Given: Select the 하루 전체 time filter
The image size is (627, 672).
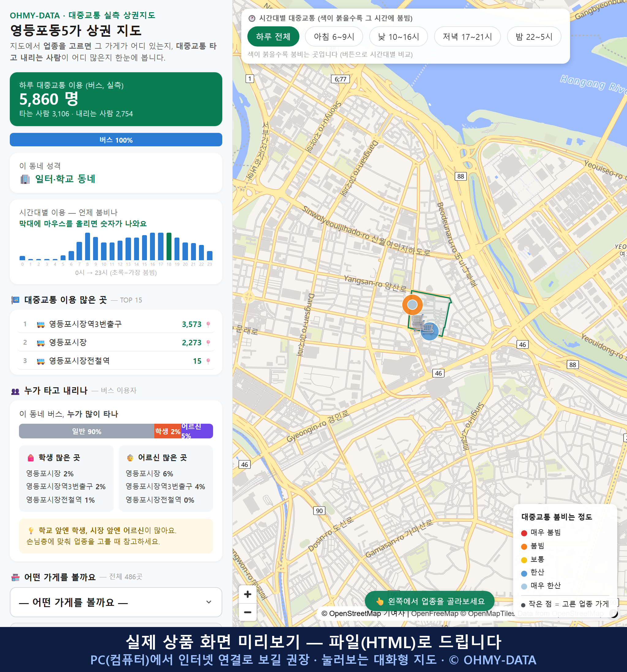Looking at the screenshot, I should [x=273, y=36].
